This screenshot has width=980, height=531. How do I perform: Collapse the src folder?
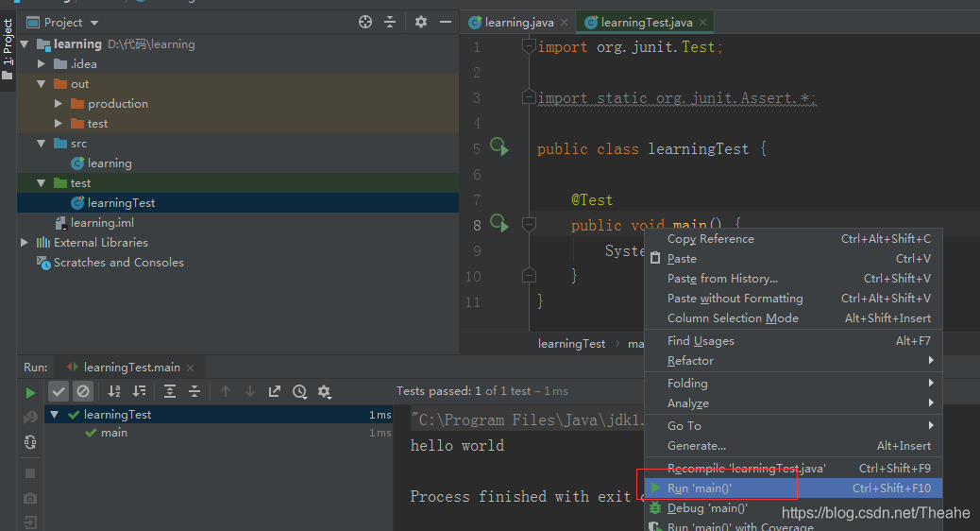42,144
